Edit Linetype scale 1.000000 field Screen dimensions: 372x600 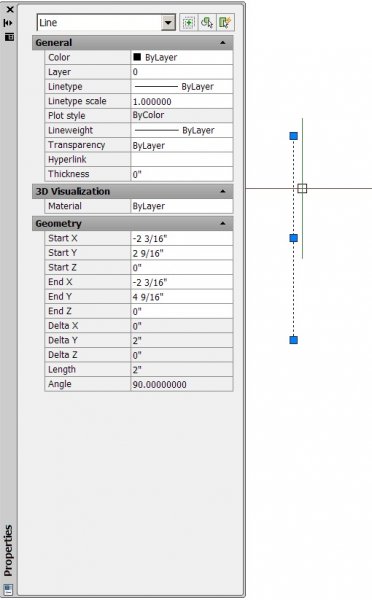point(182,101)
